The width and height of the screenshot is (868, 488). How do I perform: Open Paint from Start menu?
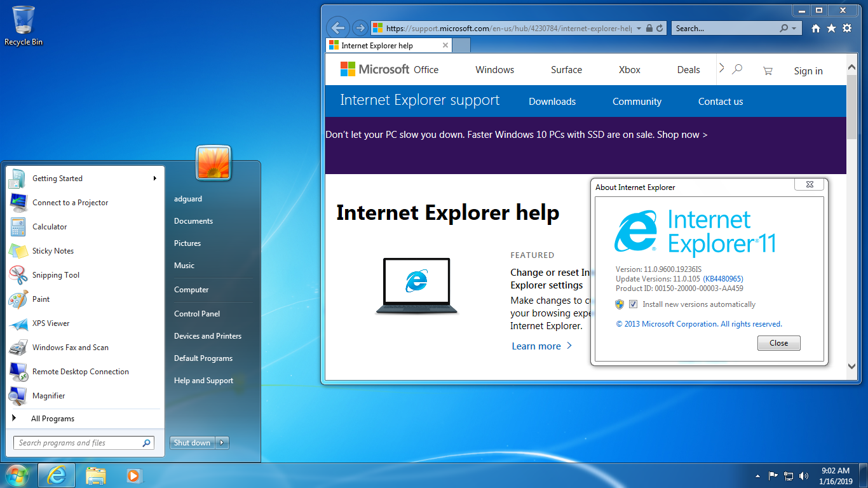(86, 299)
